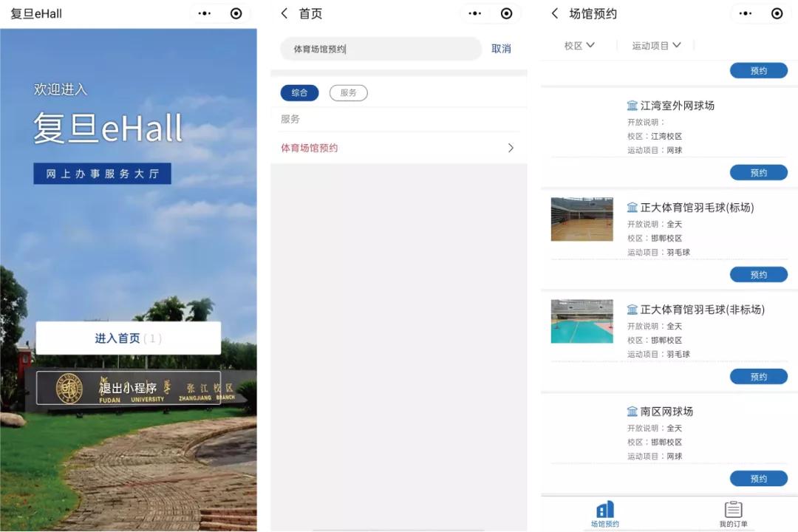
Task: Select the 综合 filter pill
Action: tap(299, 92)
